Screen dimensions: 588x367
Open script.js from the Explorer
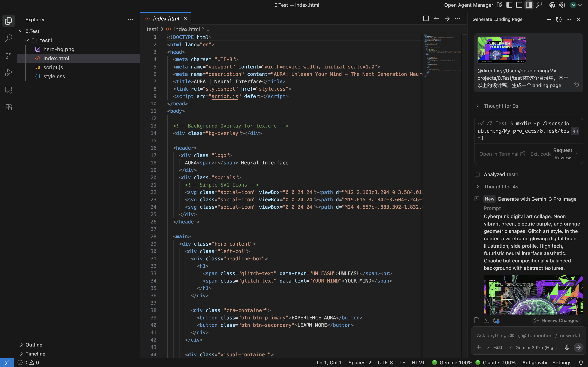(53, 67)
